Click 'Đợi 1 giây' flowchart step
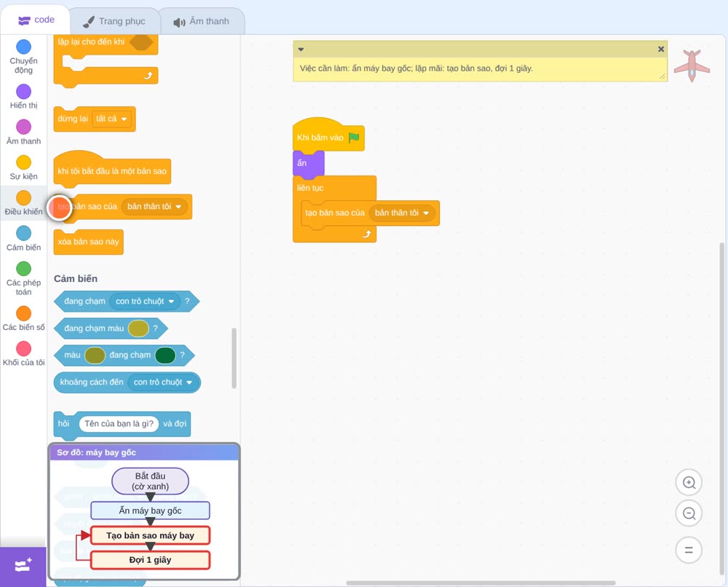 [x=150, y=560]
